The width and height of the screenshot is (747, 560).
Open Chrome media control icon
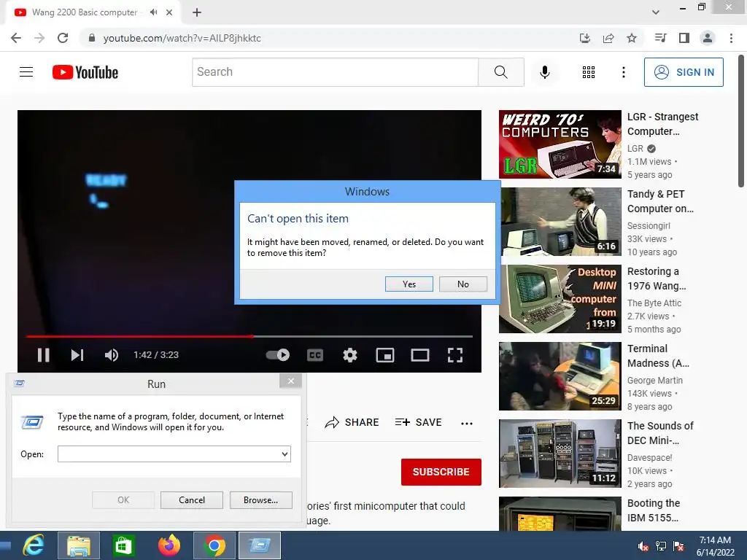tap(661, 38)
